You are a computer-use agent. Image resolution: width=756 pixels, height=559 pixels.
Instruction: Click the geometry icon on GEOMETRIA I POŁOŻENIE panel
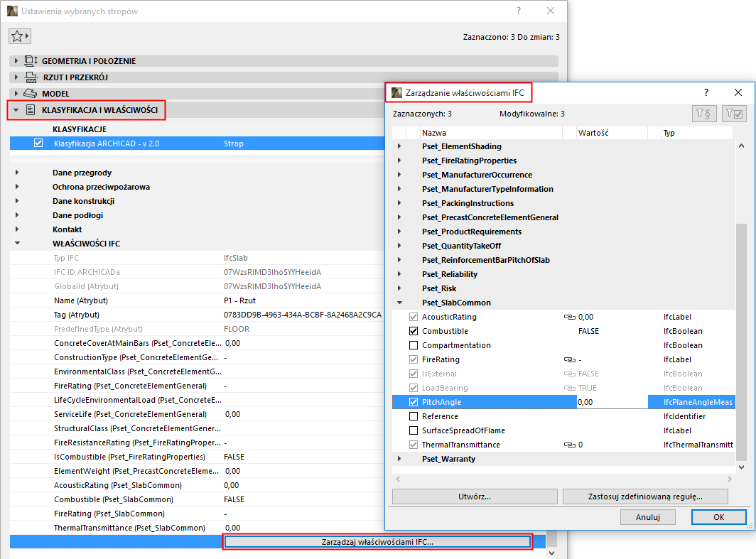(31, 61)
